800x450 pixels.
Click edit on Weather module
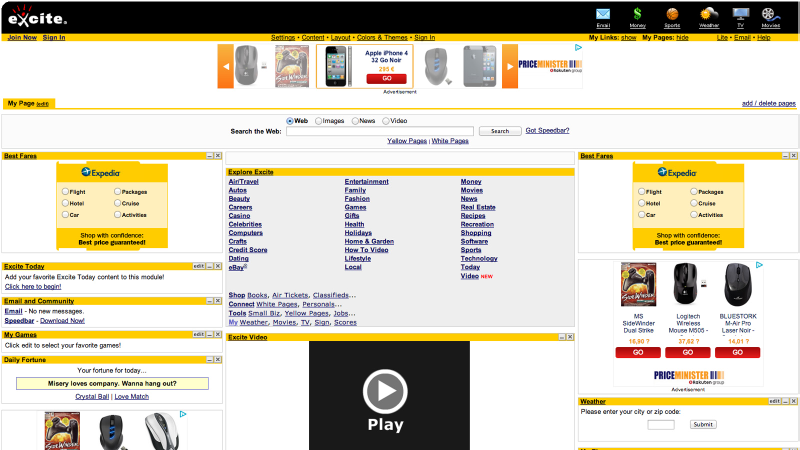[x=774, y=402]
